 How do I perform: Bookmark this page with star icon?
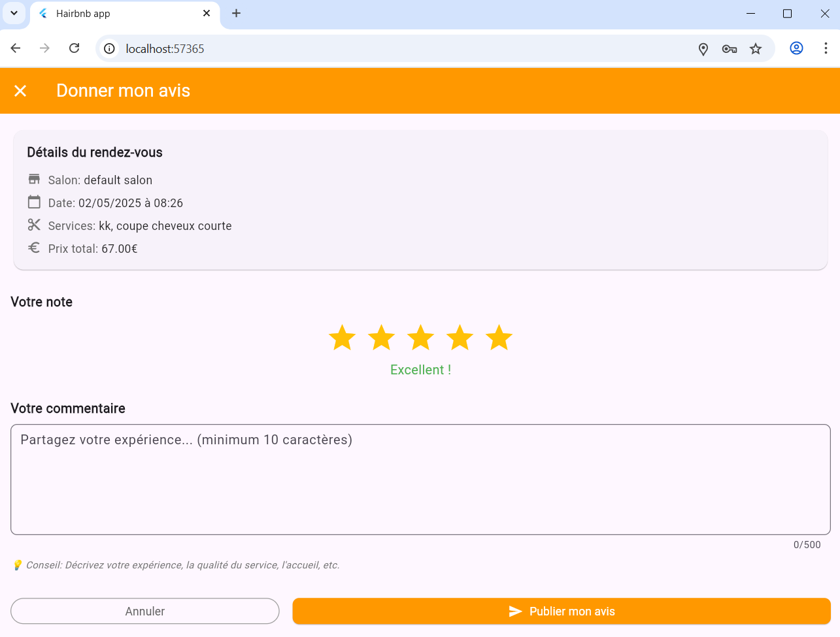click(756, 49)
